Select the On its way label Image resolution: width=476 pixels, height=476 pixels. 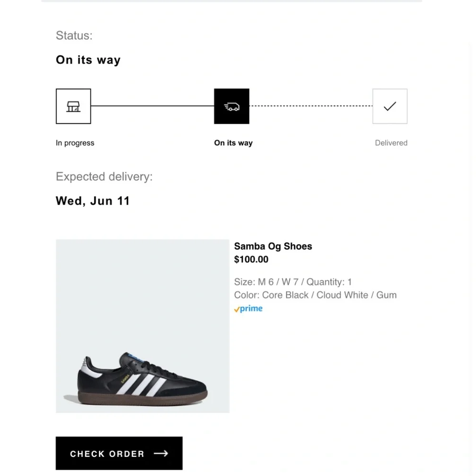coord(233,143)
